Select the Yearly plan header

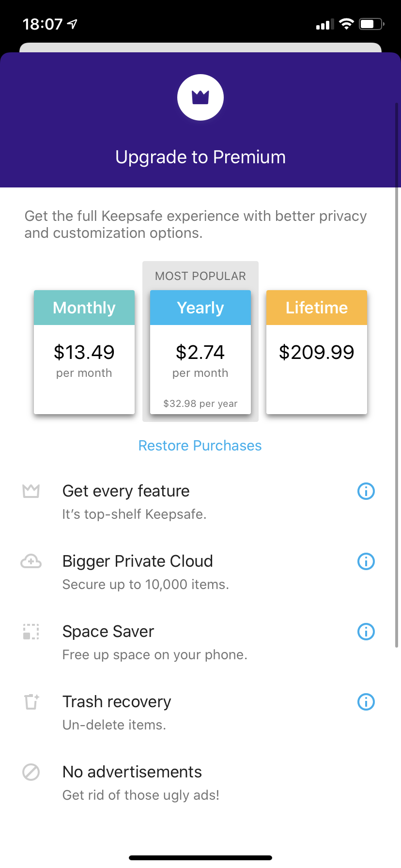click(200, 308)
